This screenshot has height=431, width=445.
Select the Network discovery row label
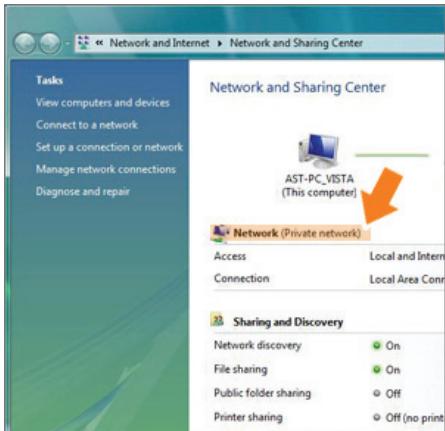258,345
